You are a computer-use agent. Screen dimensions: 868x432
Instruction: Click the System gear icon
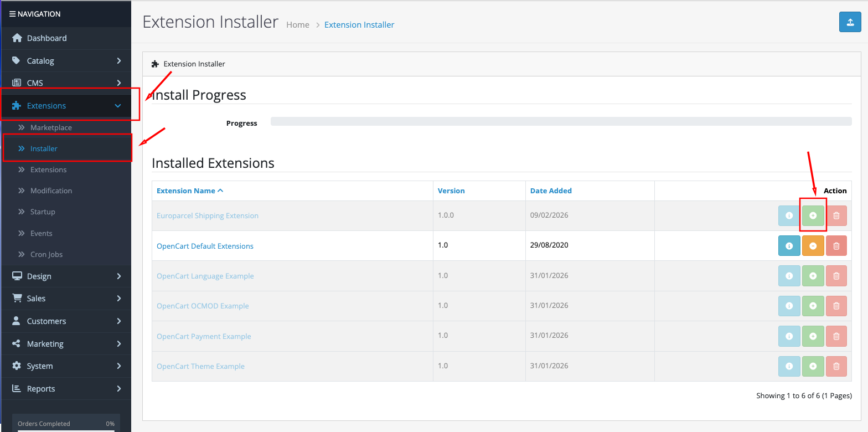17,366
